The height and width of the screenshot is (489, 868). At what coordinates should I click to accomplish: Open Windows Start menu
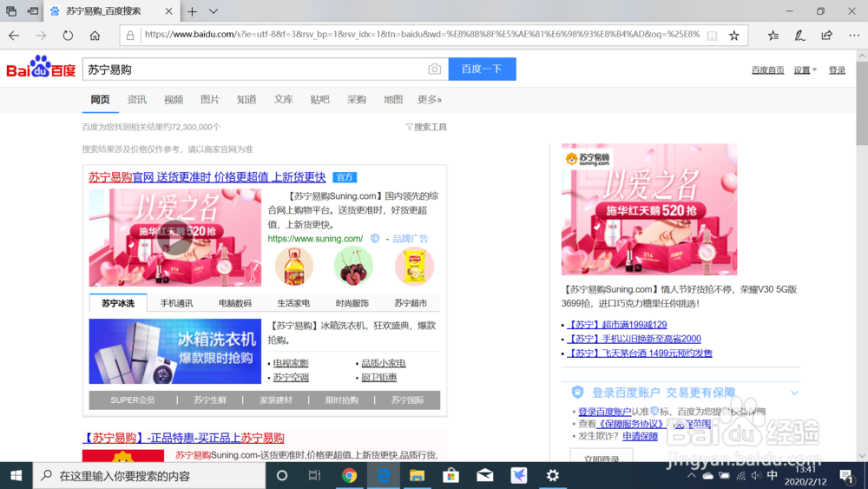point(16,476)
